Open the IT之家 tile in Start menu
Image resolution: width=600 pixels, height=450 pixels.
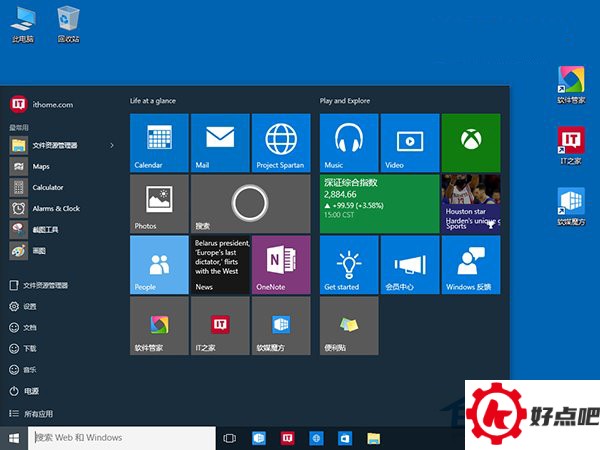220,326
